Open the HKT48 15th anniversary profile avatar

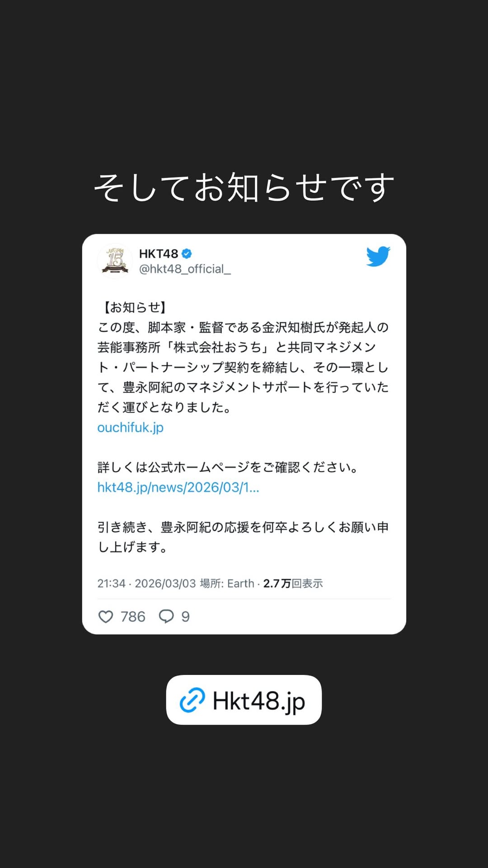coord(115,261)
